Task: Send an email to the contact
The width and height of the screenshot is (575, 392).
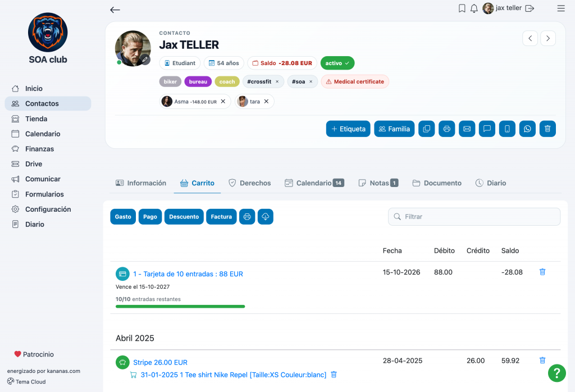Action: (467, 129)
